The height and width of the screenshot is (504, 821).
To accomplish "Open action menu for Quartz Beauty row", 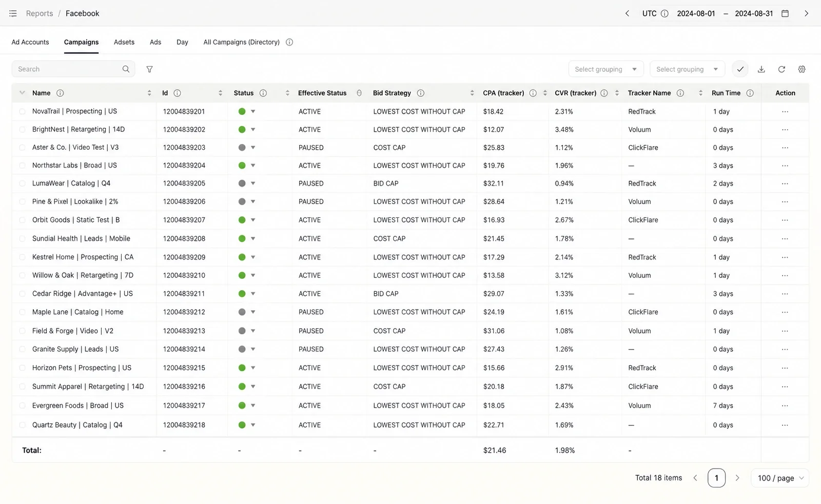I will click(x=785, y=425).
